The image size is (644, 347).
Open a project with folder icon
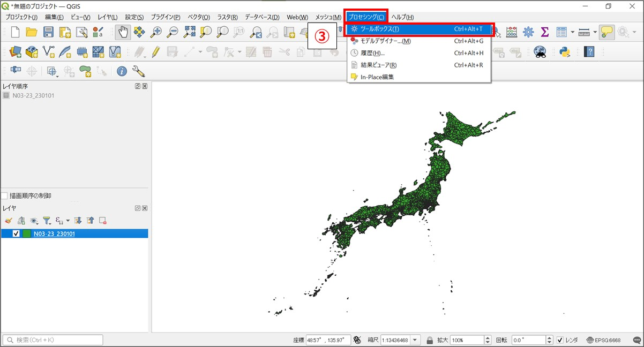click(x=32, y=32)
